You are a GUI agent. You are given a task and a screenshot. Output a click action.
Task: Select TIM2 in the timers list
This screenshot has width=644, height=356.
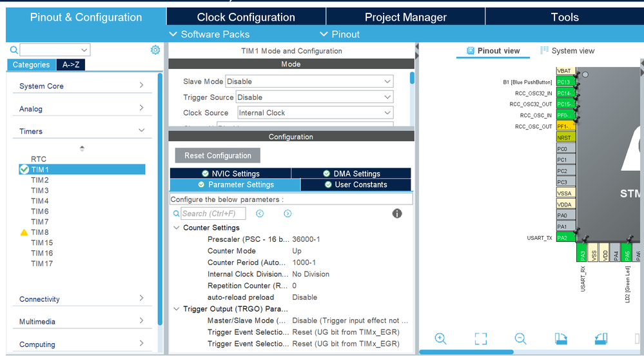pos(40,180)
